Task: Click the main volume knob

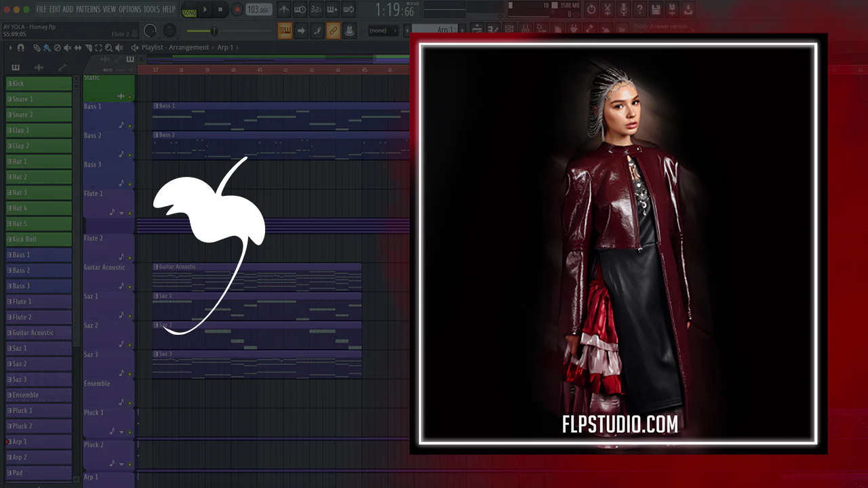Action: tap(150, 30)
